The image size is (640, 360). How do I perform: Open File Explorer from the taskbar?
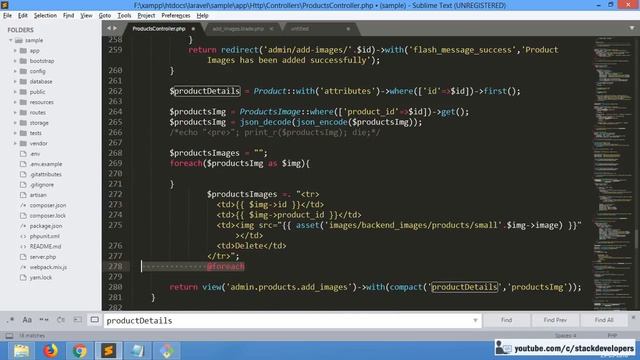coord(21,351)
